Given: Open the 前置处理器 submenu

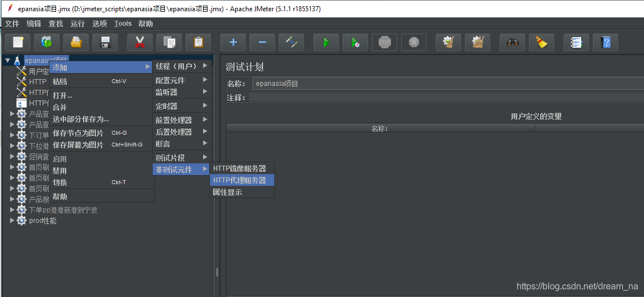Looking at the screenshot, I should tap(182, 120).
